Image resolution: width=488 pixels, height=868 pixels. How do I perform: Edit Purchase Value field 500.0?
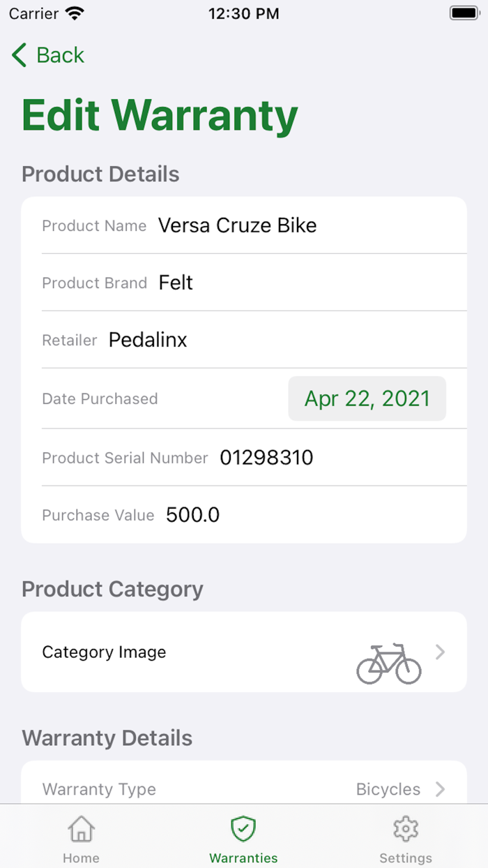192,515
